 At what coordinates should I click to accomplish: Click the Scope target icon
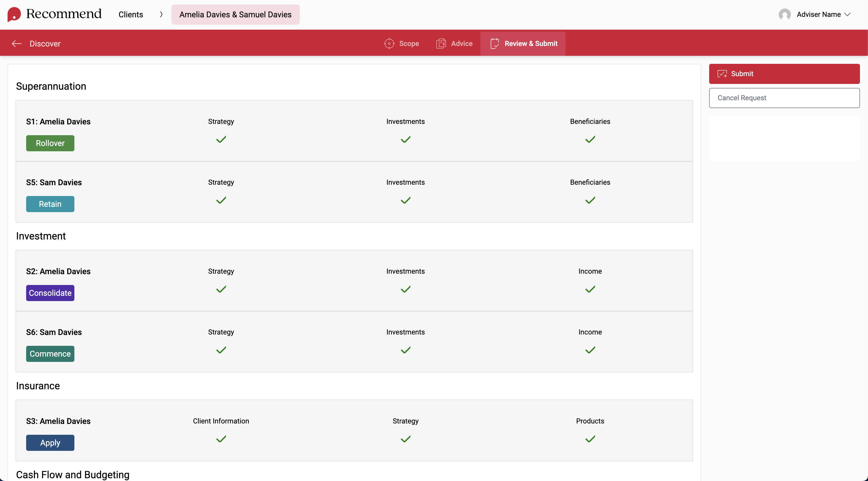pyautogui.click(x=389, y=43)
